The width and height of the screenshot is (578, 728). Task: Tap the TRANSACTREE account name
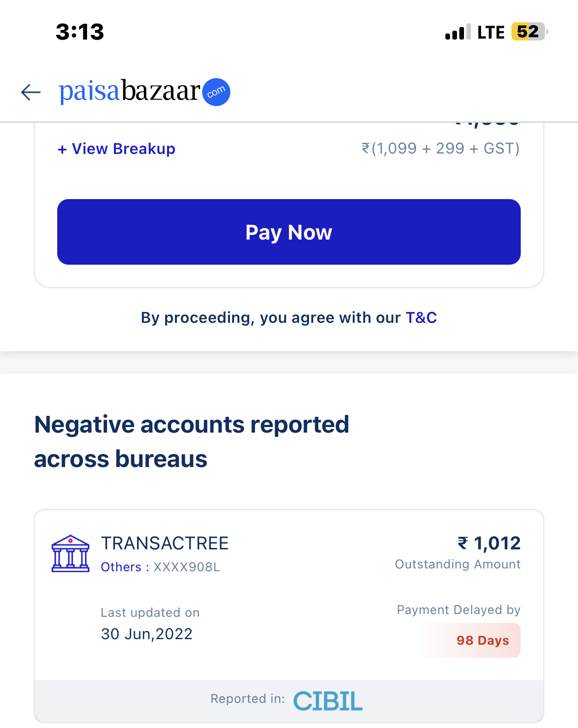click(165, 543)
